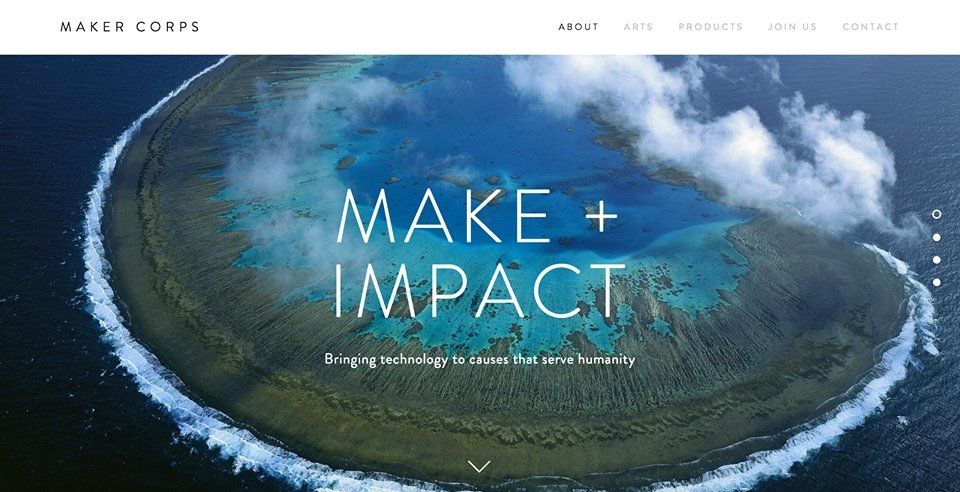Screen dimensions: 960x492
Task: Open the Products navigation link
Action: point(710,27)
